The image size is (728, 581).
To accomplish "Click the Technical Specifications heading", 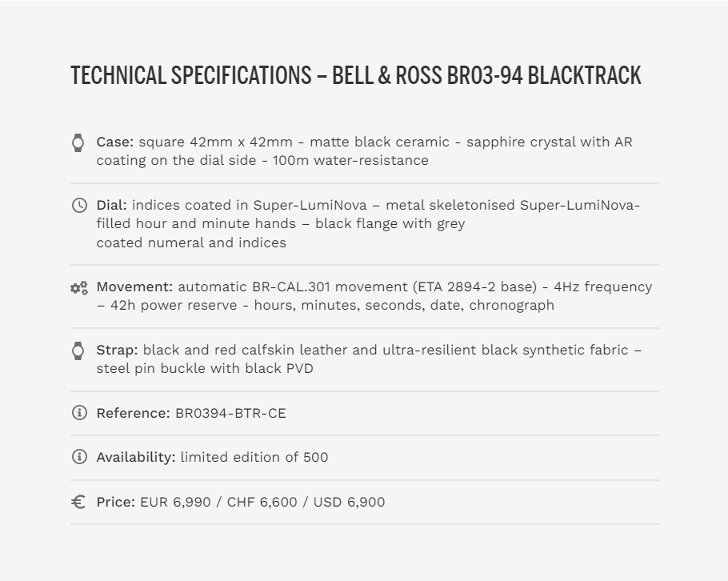I will 356,76.
